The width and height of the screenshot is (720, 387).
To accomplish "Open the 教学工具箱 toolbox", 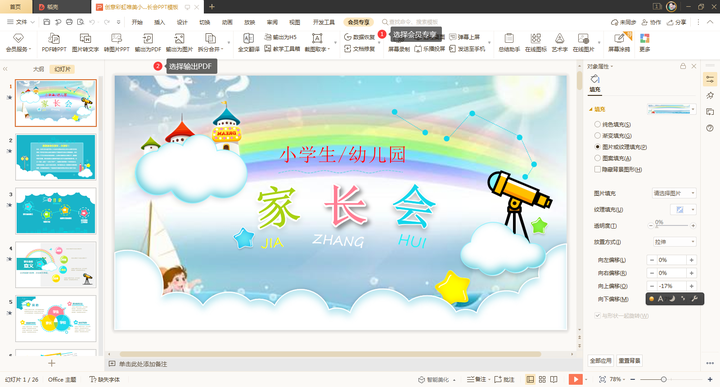I will pos(282,49).
